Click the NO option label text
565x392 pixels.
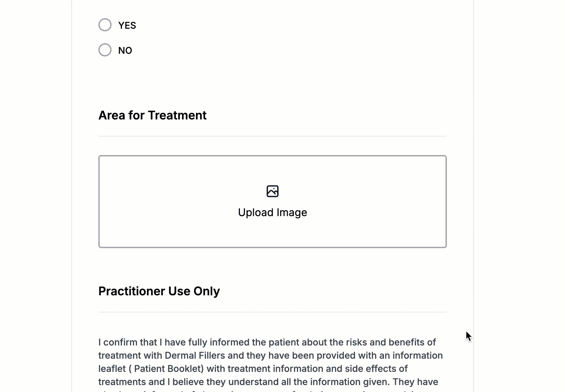coord(125,50)
